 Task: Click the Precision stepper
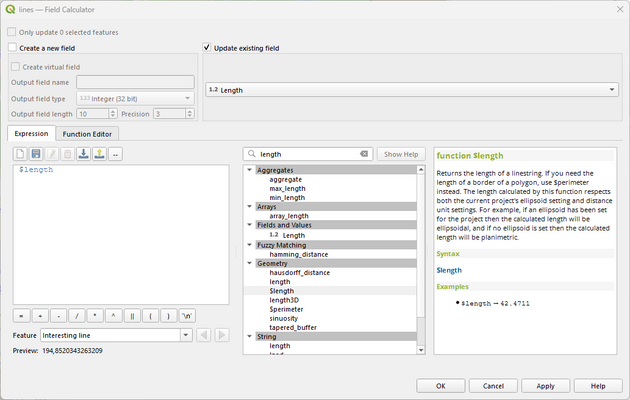[x=190, y=114]
